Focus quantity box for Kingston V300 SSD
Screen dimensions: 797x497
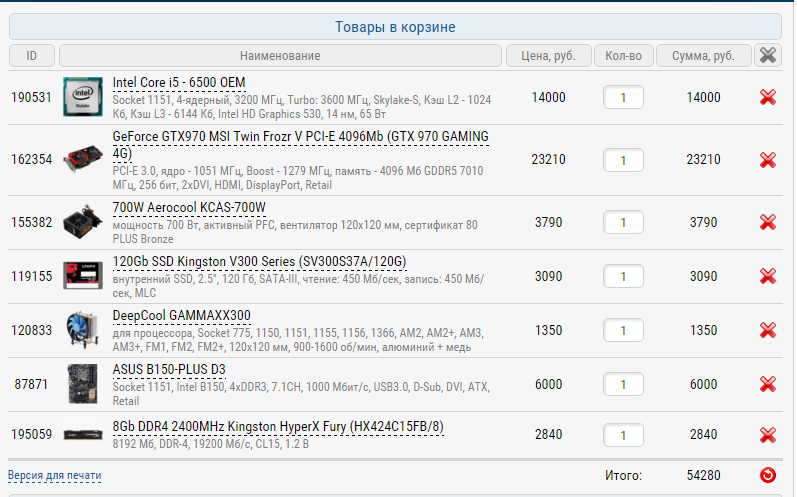(x=623, y=276)
